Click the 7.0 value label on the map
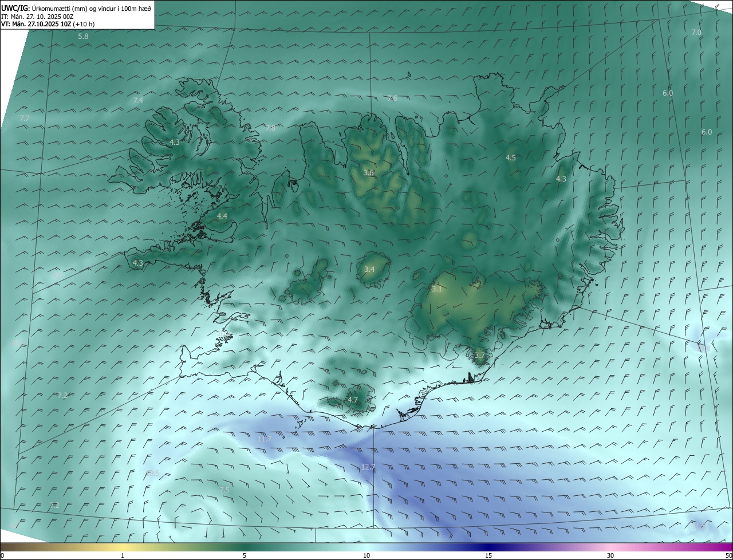733x560 pixels. coord(696,33)
